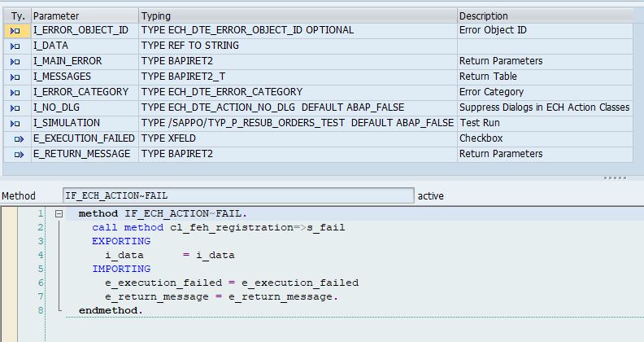Click typing TYPE XFELD
Screen dimensions: 644x342
(x=168, y=138)
